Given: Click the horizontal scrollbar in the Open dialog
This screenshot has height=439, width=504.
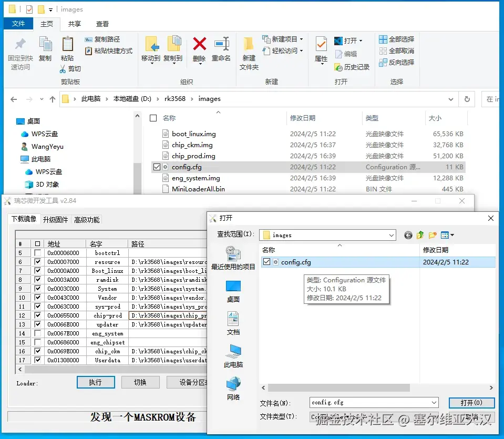Looking at the screenshot, I should coord(342,387).
